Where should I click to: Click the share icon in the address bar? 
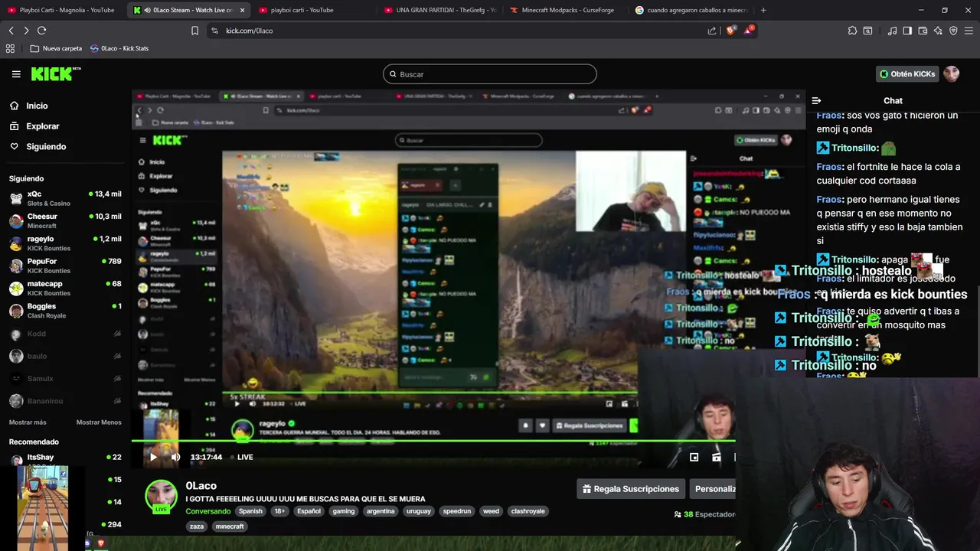coord(712,31)
